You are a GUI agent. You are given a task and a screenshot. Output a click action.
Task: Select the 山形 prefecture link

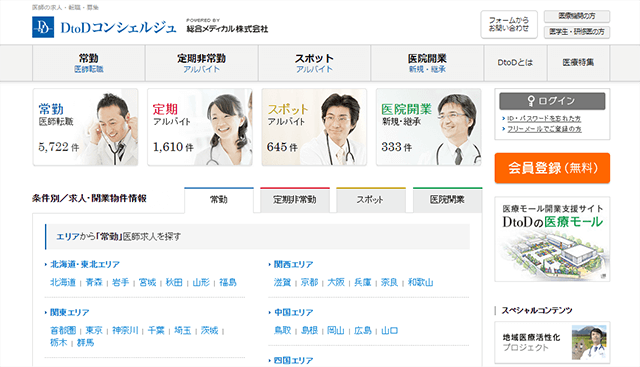point(201,282)
